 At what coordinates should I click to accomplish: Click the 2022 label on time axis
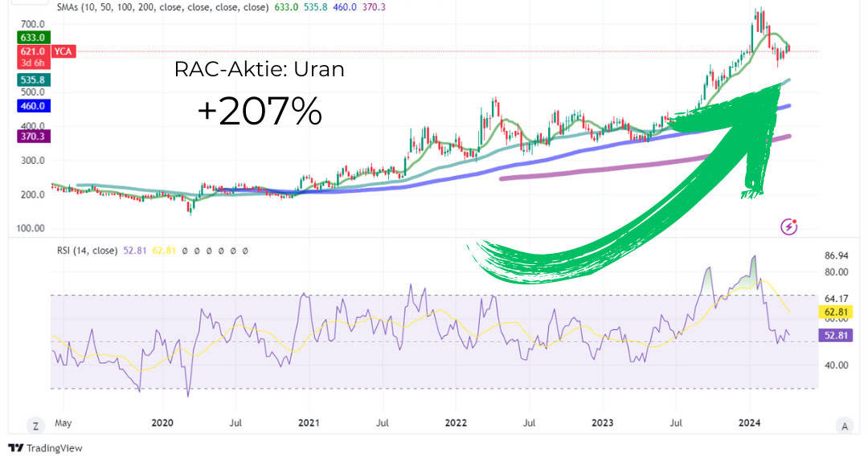click(456, 422)
